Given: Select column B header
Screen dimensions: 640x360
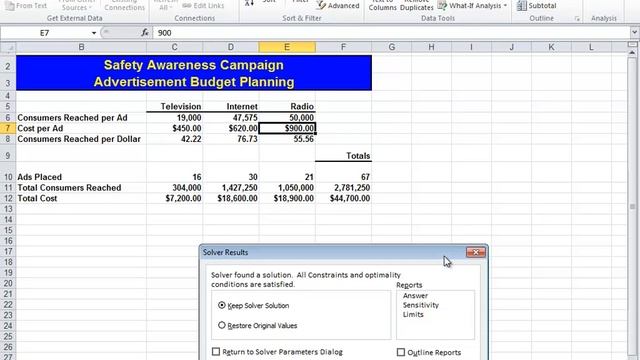Looking at the screenshot, I should 81,47.
